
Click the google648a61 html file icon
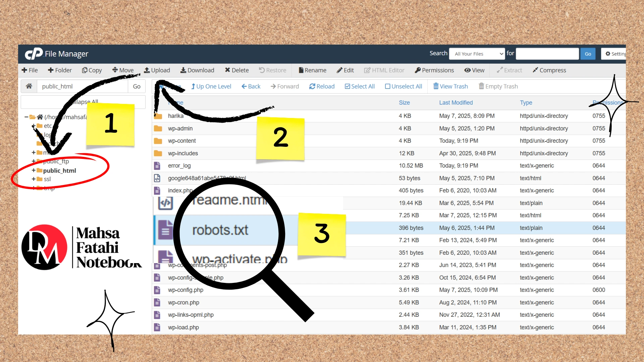pos(157,178)
